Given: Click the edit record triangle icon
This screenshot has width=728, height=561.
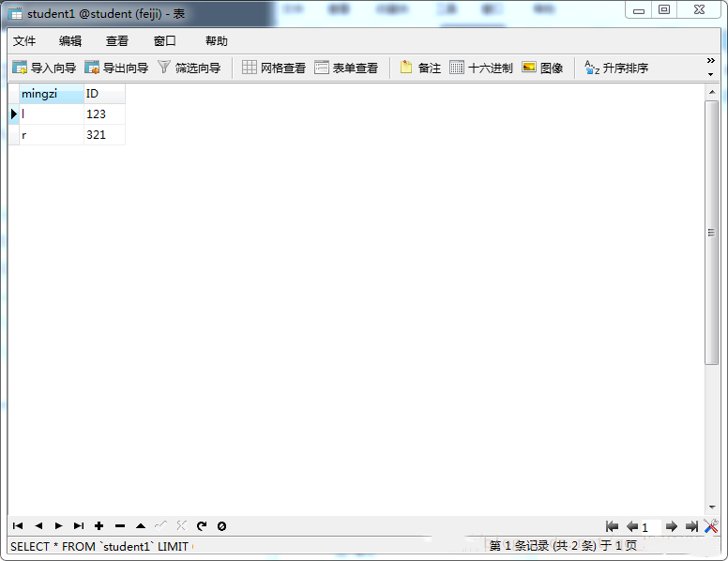Looking at the screenshot, I should [x=141, y=525].
